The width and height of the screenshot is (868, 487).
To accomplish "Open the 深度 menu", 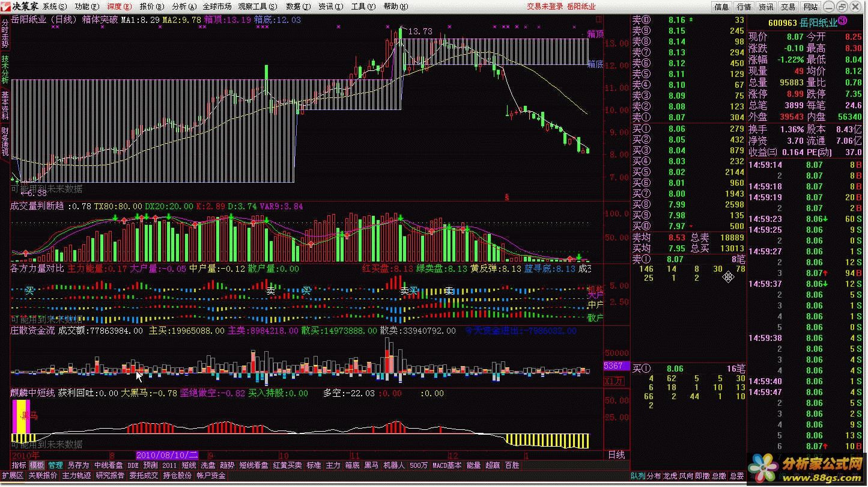I will 119,7.
